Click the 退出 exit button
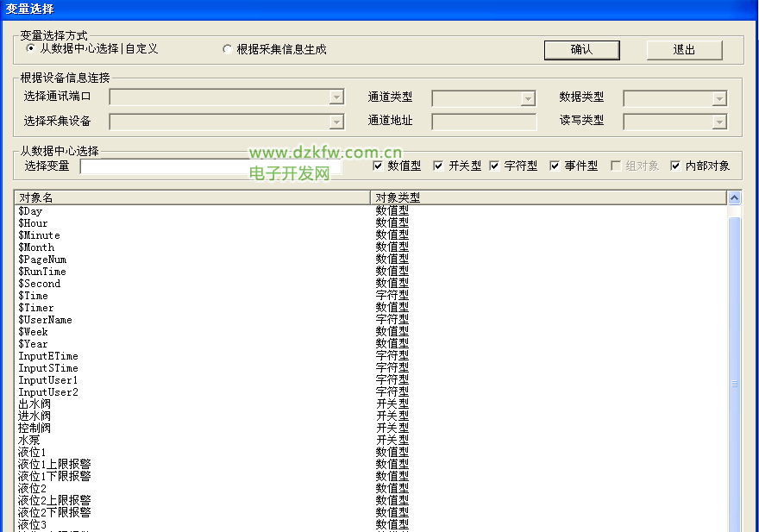Screen dimensions: 759x532 (684, 50)
